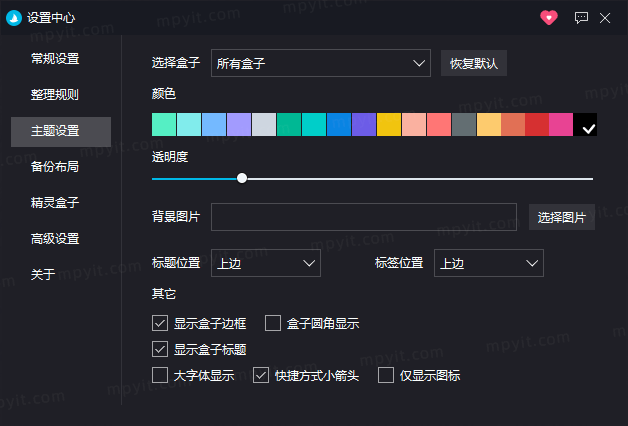Close the 设置中心 window
This screenshot has height=426, width=628.
[x=605, y=18]
